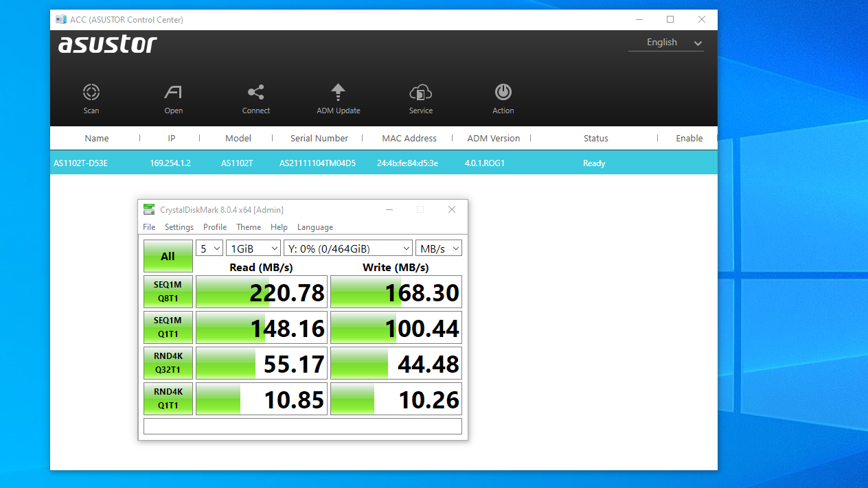Click the IP column header

click(x=172, y=138)
